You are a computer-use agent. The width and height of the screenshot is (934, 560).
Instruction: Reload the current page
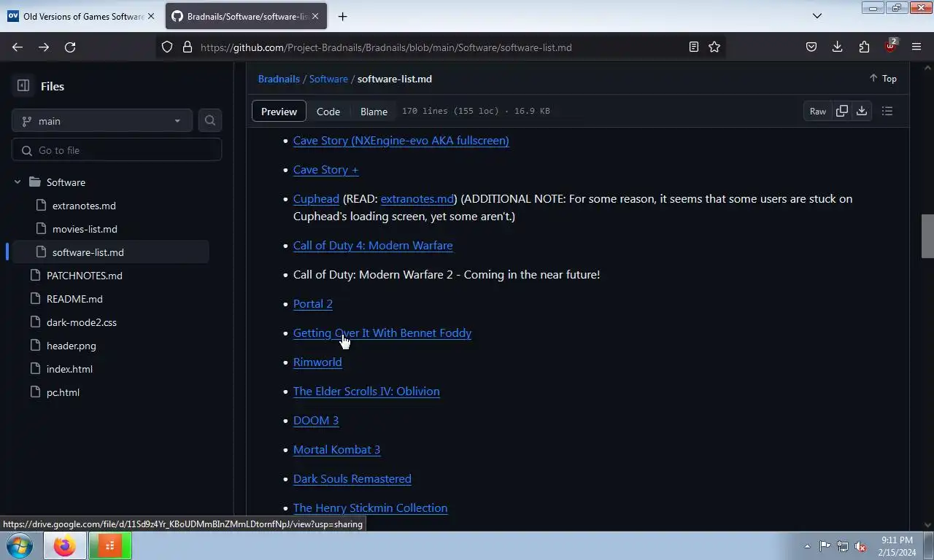click(x=70, y=47)
